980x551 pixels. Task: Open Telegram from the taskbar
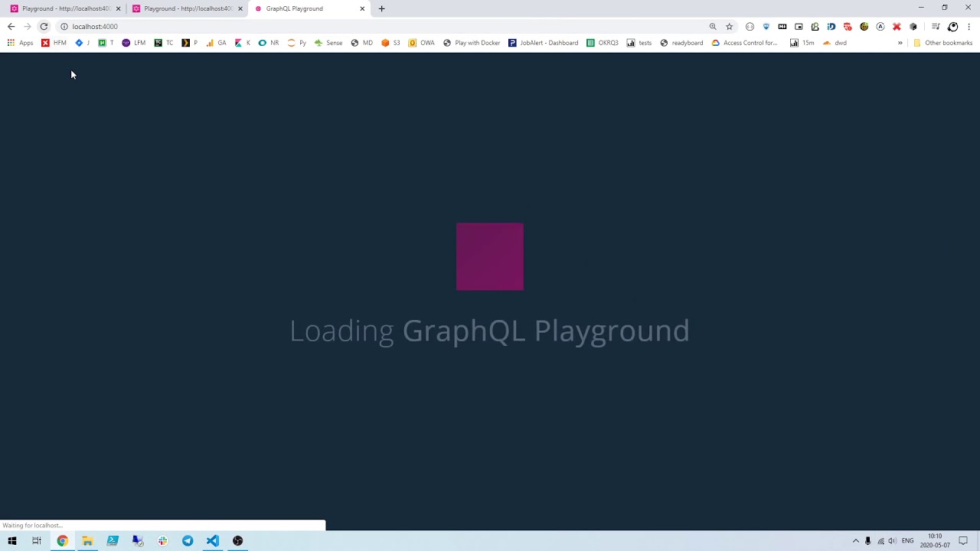(x=188, y=541)
